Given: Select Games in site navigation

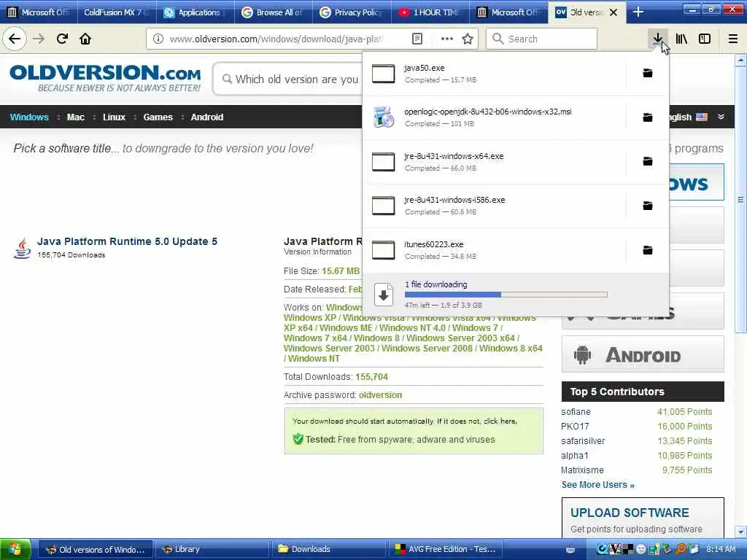Looking at the screenshot, I should [x=158, y=117].
